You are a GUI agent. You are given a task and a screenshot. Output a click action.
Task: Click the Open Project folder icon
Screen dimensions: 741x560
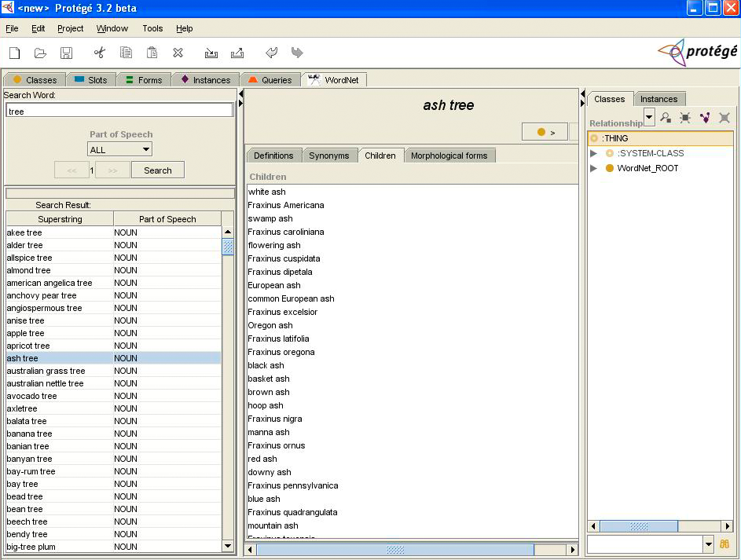(x=40, y=53)
